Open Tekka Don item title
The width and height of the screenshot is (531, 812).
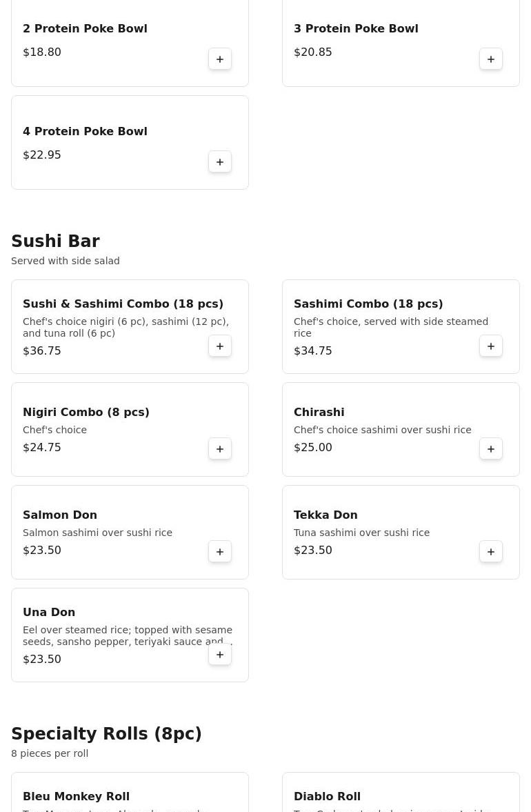(x=325, y=515)
